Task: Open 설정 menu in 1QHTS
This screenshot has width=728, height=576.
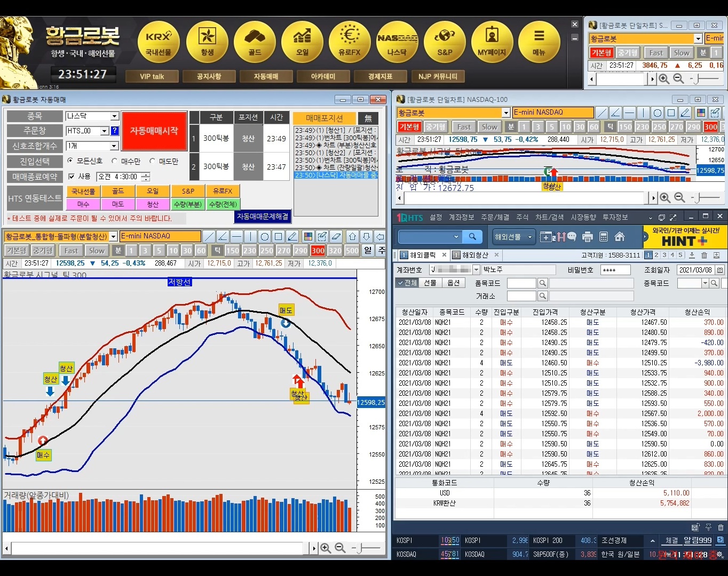Action: coord(436,217)
